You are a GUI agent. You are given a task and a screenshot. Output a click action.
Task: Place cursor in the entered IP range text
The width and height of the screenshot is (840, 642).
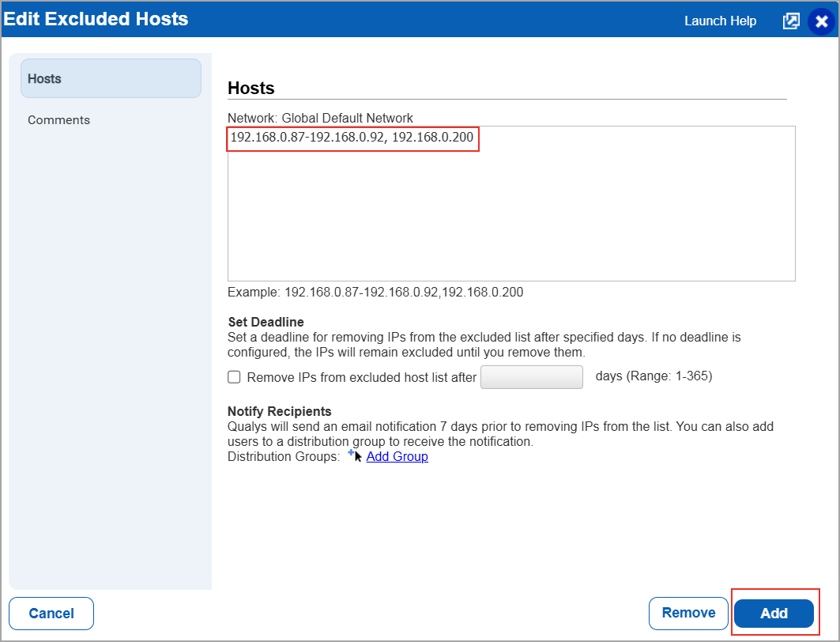(352, 138)
